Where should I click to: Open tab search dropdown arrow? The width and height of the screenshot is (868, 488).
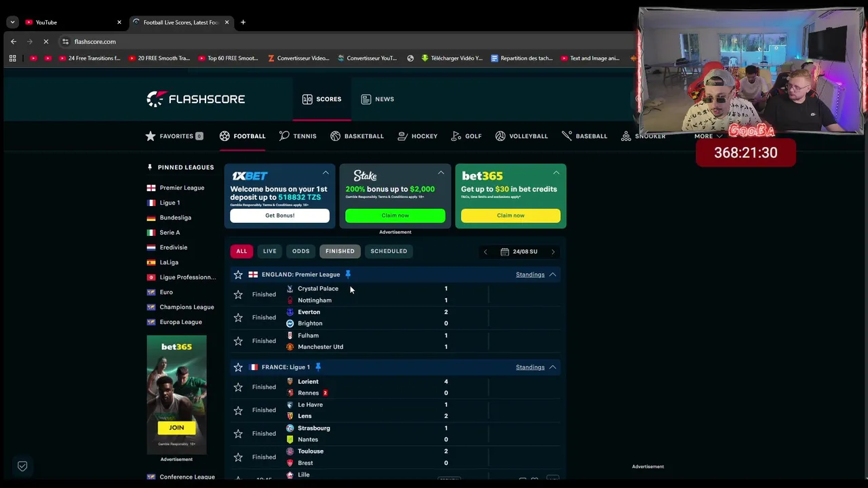pos(12,22)
